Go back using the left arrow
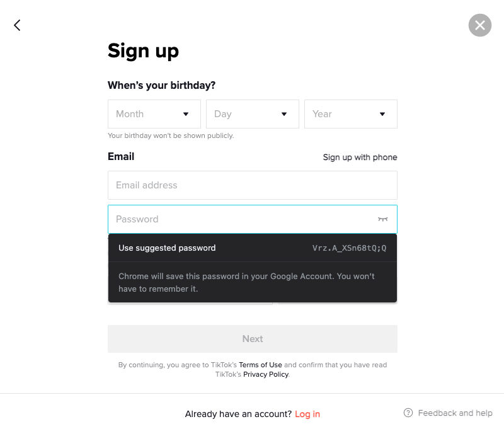This screenshot has width=504, height=429. click(17, 25)
